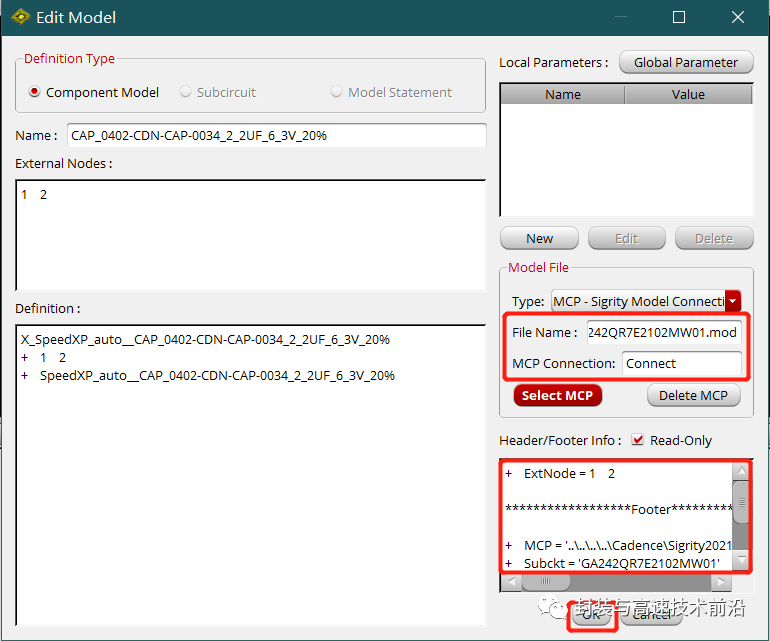Click inside the External Nodes text box
770x641 pixels.
[251, 235]
